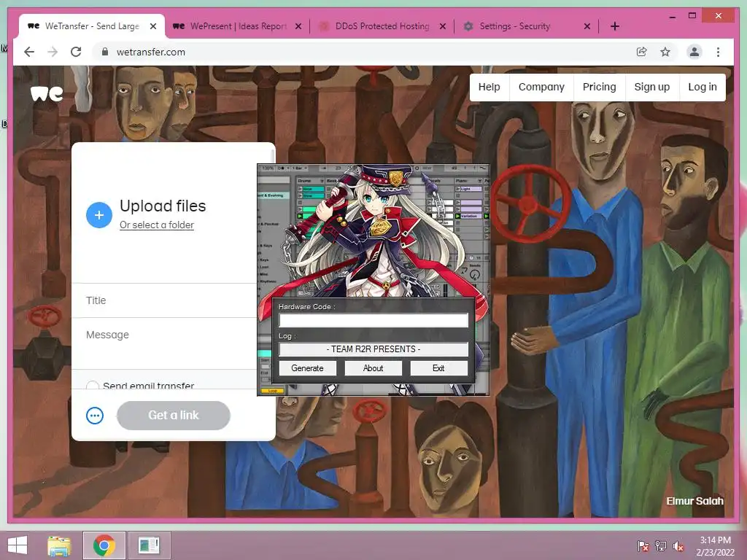Image resolution: width=747 pixels, height=560 pixels.
Task: Open the Chrome profile avatar menu
Action: click(694, 52)
